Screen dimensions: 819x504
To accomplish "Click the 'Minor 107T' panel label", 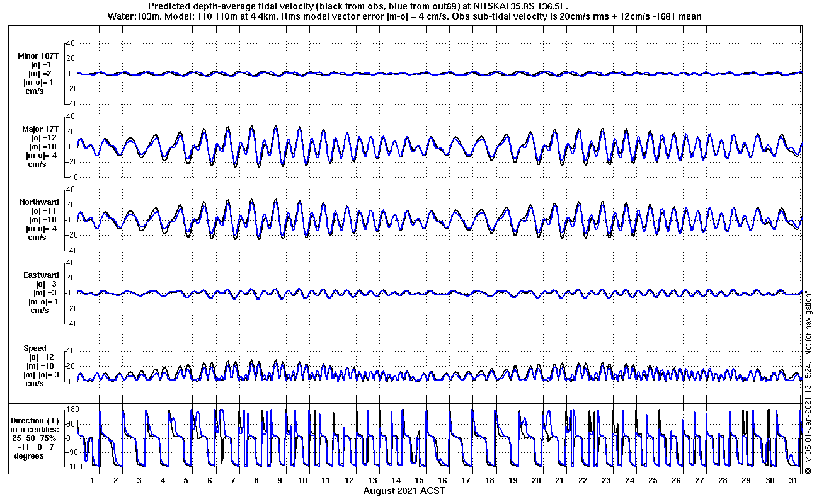I will (38, 56).
